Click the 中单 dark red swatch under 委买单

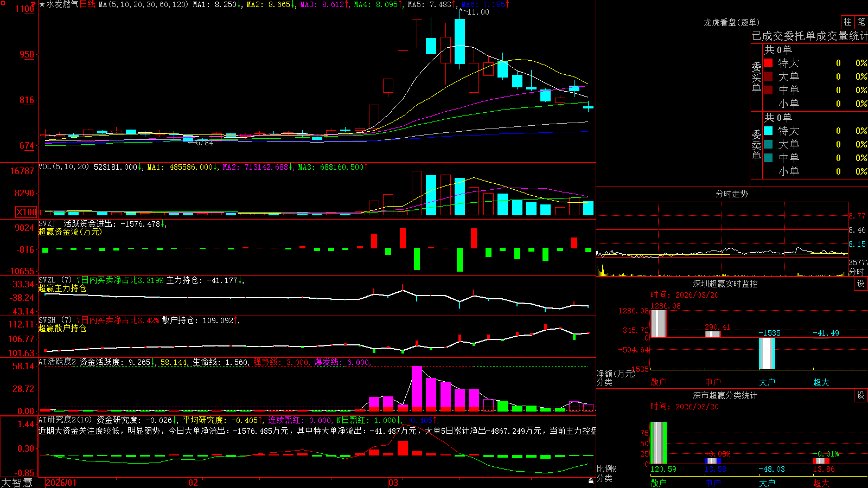tap(768, 90)
